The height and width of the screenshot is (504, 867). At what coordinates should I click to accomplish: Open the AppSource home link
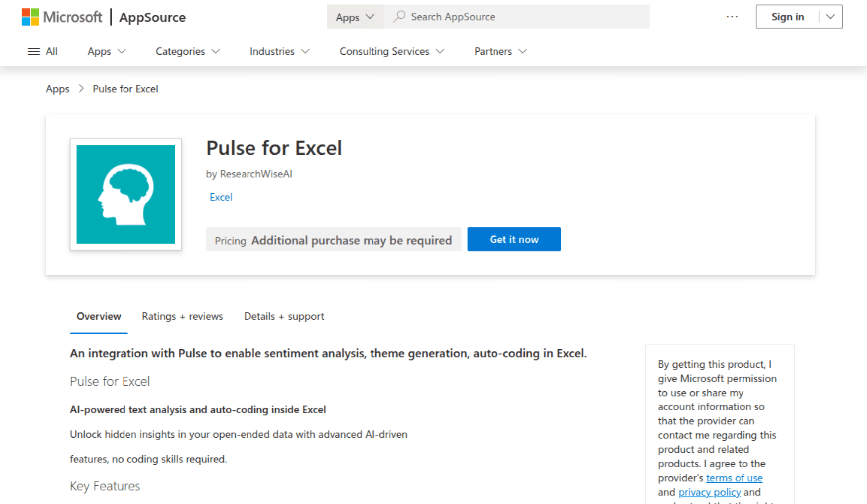[x=152, y=17]
